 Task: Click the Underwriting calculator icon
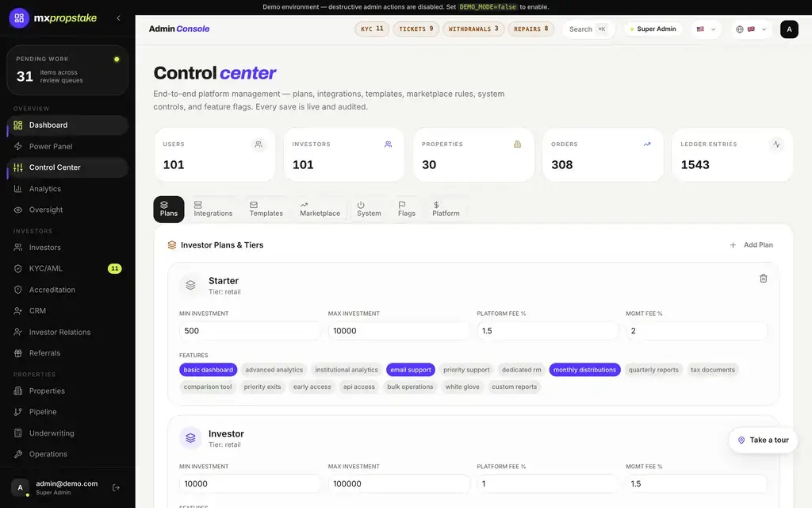click(x=18, y=433)
